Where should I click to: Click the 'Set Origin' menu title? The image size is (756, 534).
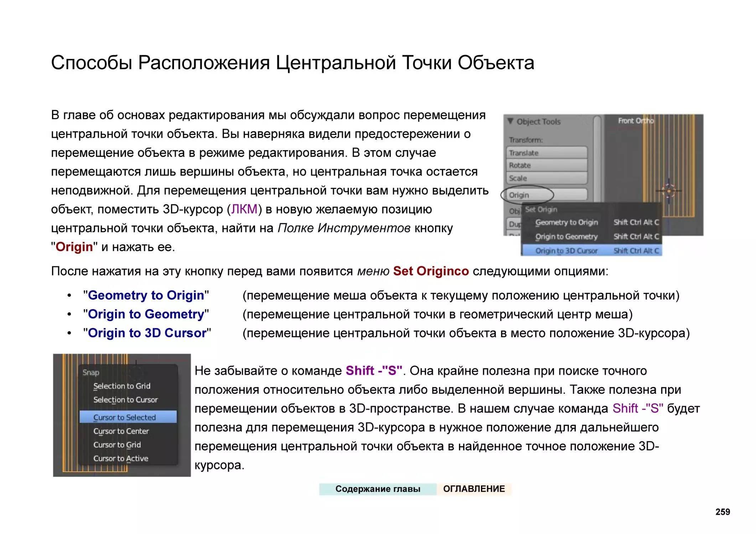[541, 209]
